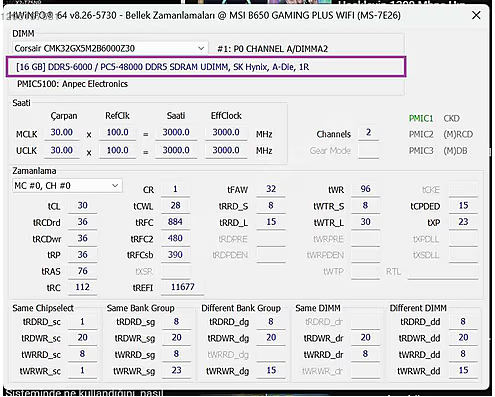Click the MCLK multiplier value 30.00
This screenshot has width=495, height=397.
pos(62,132)
